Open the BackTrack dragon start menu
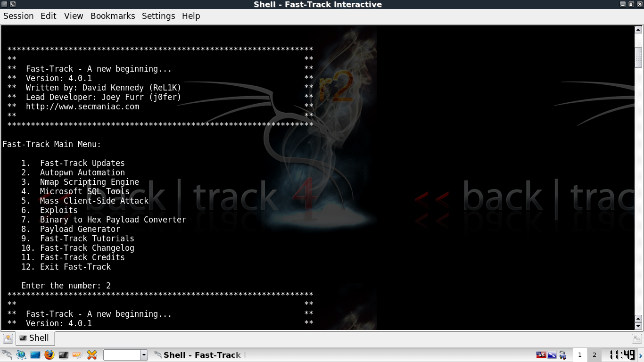 click(x=7, y=355)
